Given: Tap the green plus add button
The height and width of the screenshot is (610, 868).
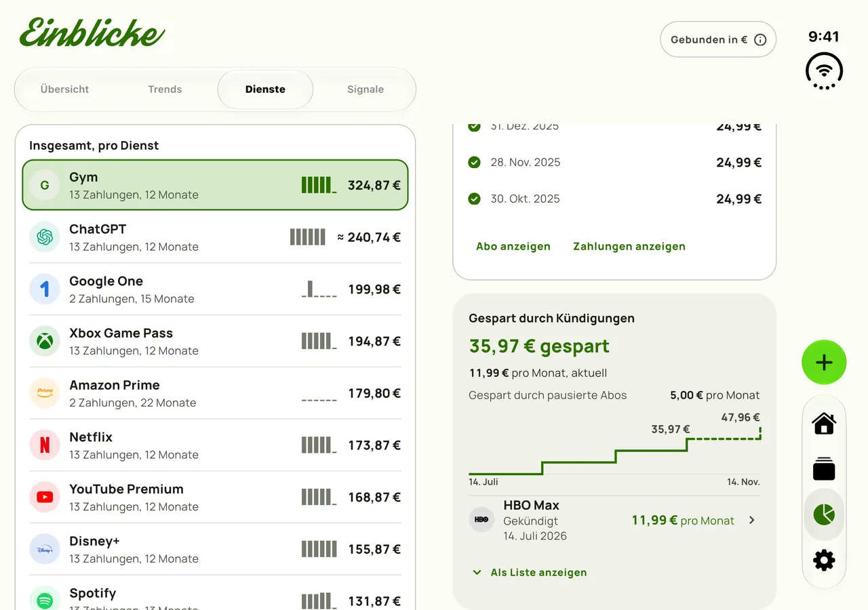Looking at the screenshot, I should coord(824,363).
